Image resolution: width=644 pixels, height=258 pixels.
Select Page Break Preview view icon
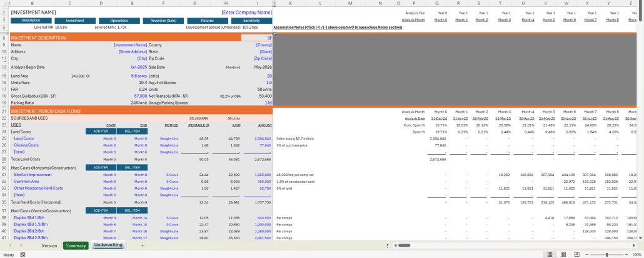pyautogui.click(x=576, y=255)
